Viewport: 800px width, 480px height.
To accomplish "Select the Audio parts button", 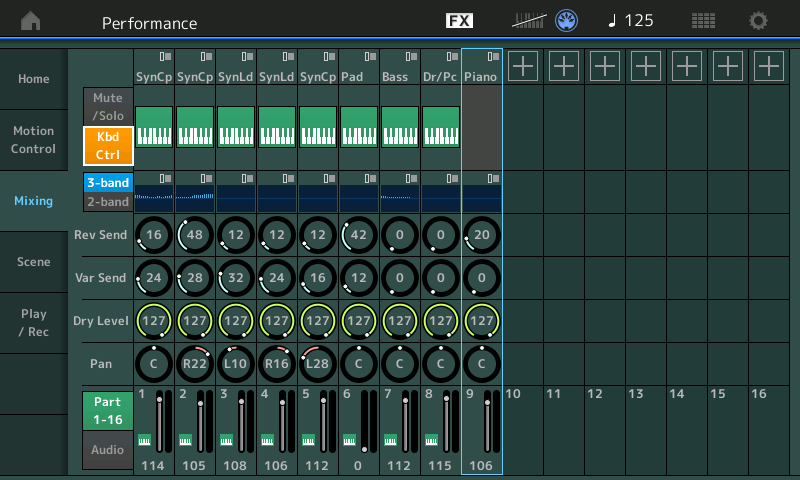I will pyautogui.click(x=108, y=450).
